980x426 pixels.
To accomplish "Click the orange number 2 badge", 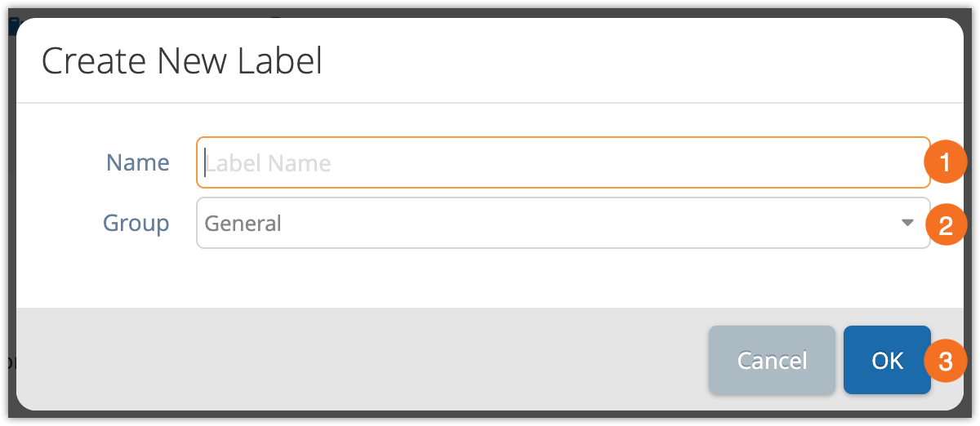I will [946, 224].
